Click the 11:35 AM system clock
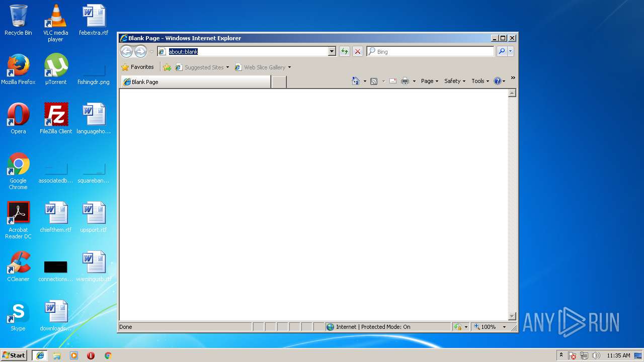 click(618, 355)
